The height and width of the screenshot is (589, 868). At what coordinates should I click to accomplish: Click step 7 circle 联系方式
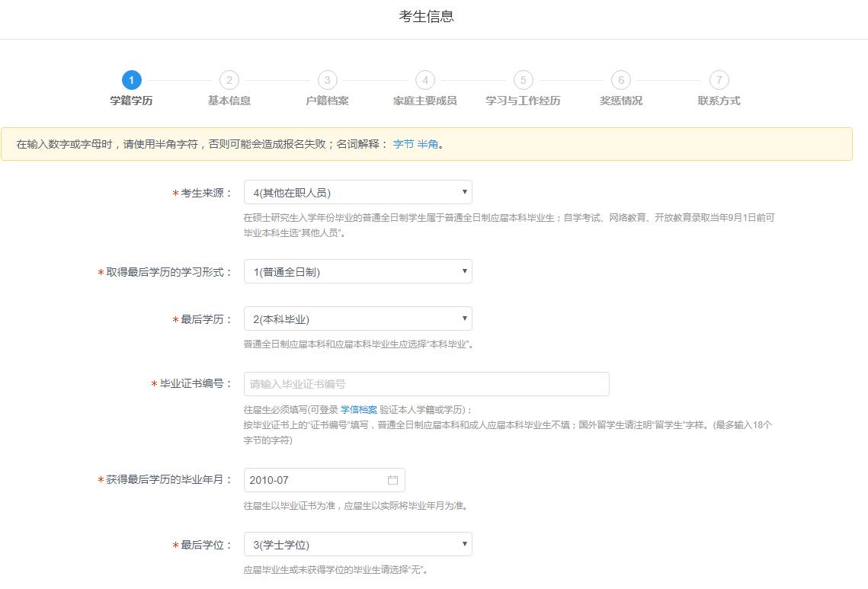pyautogui.click(x=719, y=80)
